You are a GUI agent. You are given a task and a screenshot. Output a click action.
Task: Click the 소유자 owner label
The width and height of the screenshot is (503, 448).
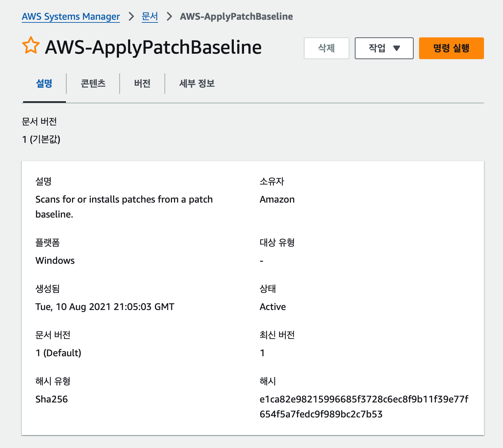coord(272,181)
